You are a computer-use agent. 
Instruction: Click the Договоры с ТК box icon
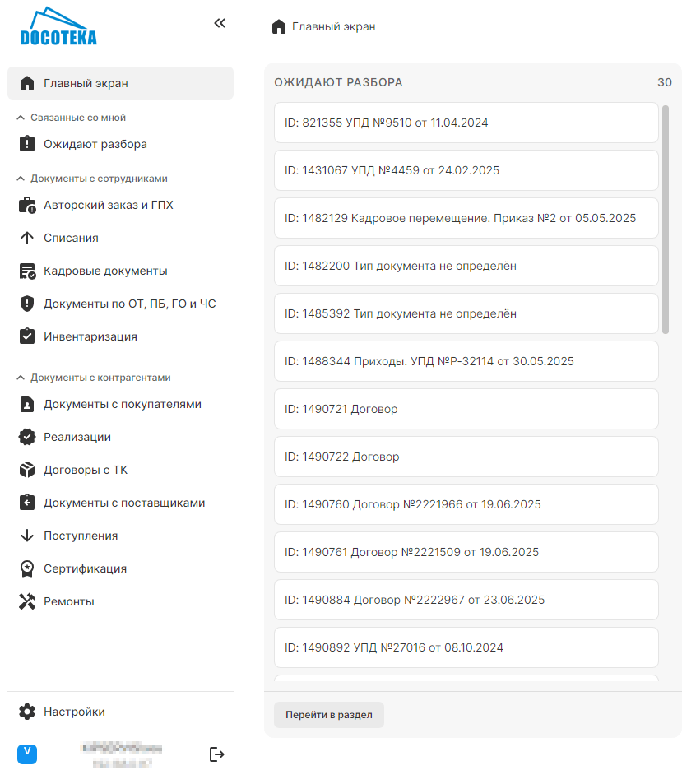(x=28, y=470)
